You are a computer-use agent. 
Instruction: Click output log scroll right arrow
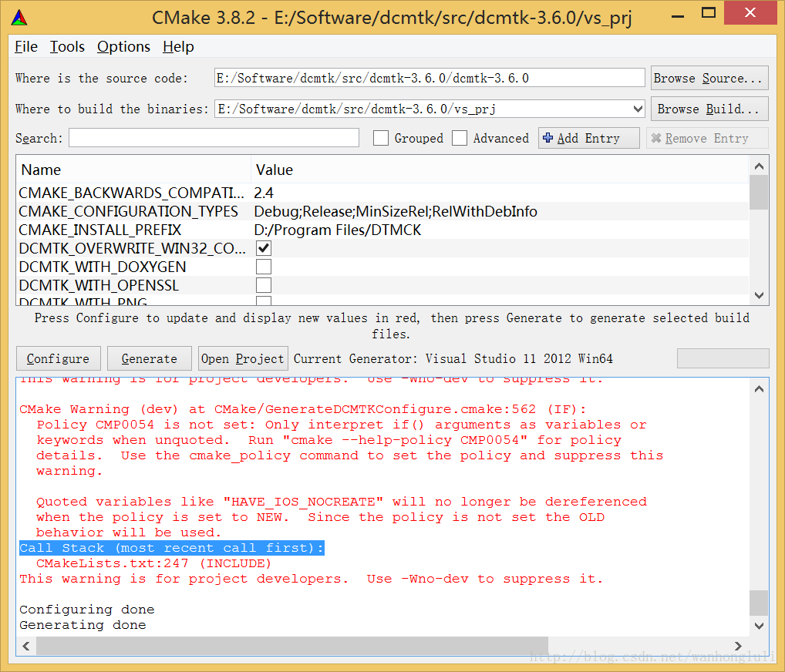pos(738,646)
